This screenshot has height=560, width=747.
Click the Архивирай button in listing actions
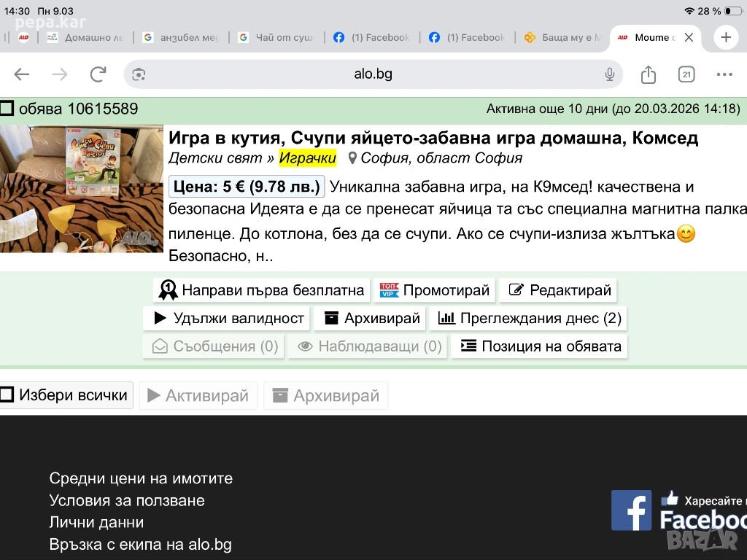click(370, 318)
